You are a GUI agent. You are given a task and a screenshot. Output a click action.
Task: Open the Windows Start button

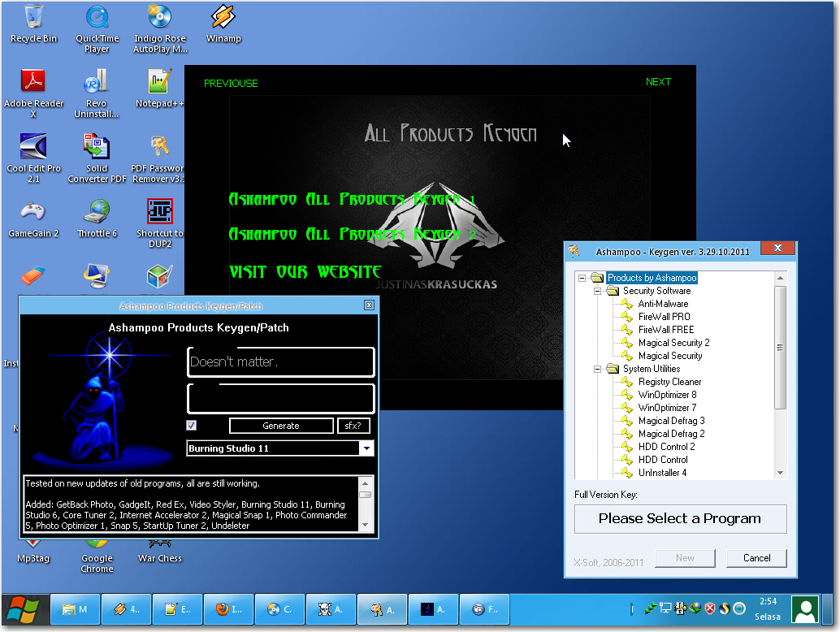23,609
